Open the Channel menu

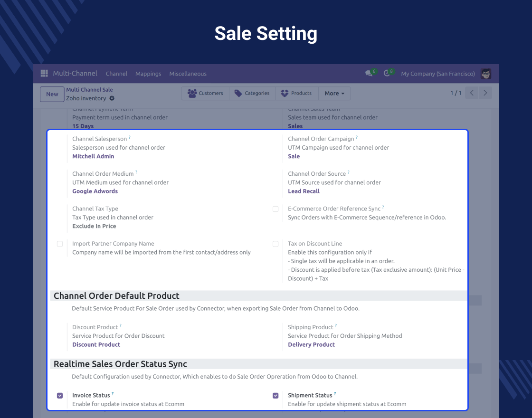pos(116,74)
